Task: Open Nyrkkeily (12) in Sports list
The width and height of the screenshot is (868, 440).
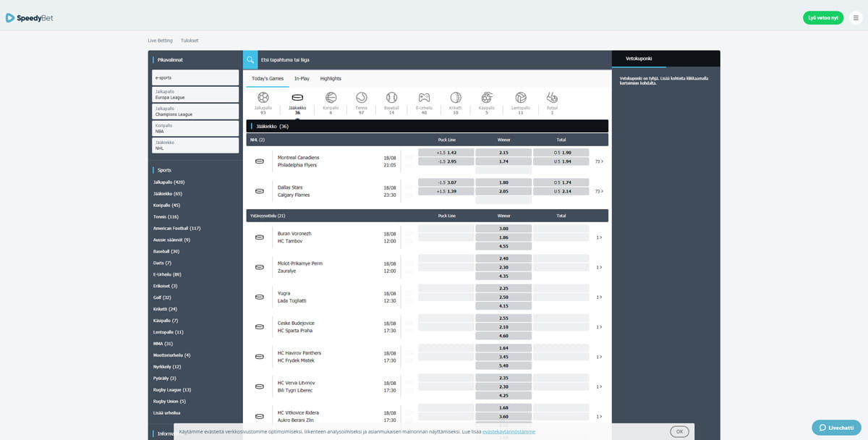Action: click(x=167, y=367)
